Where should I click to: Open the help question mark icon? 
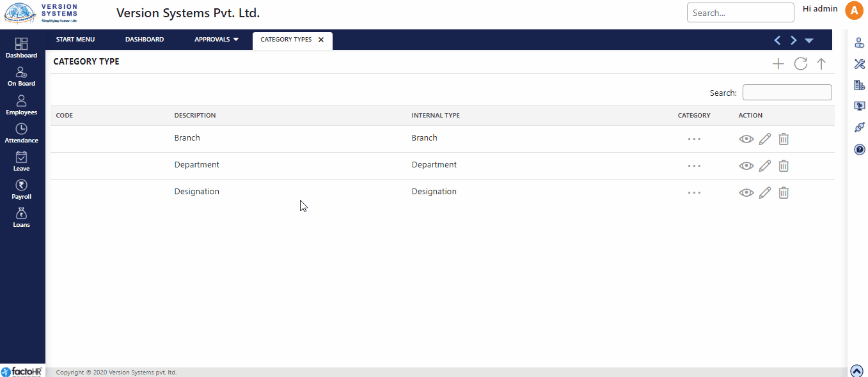[x=859, y=150]
